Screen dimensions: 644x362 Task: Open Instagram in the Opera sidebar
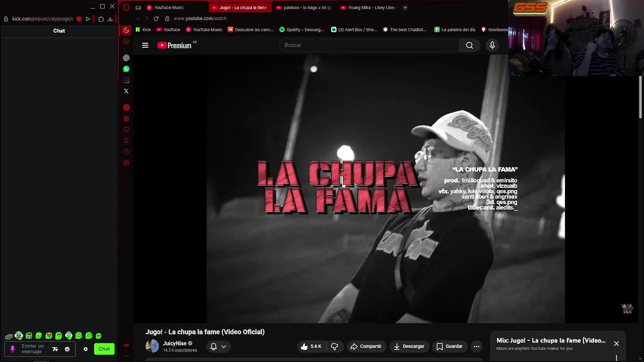pyautogui.click(x=126, y=80)
